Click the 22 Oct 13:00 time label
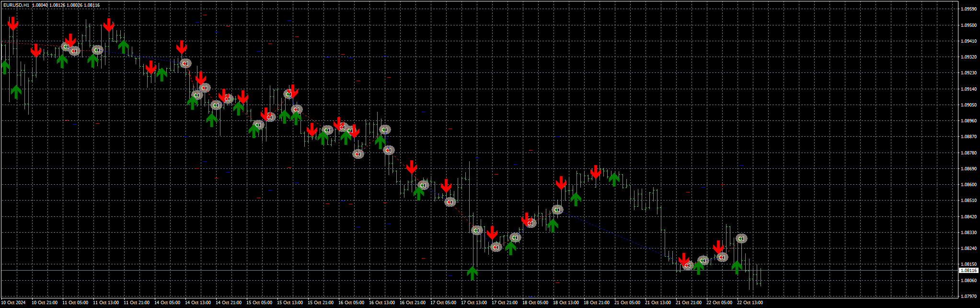Image resolution: width=980 pixels, height=308 pixels. [x=750, y=303]
